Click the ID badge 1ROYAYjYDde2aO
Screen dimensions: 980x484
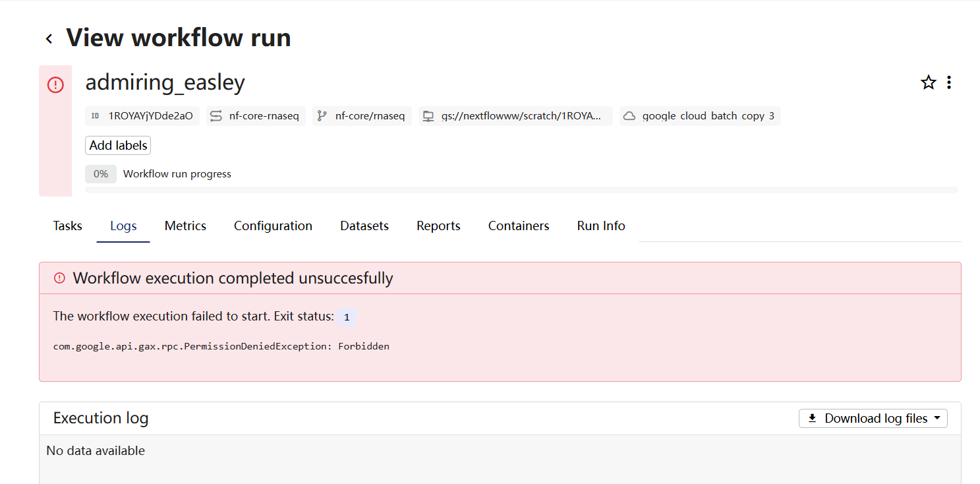point(142,116)
